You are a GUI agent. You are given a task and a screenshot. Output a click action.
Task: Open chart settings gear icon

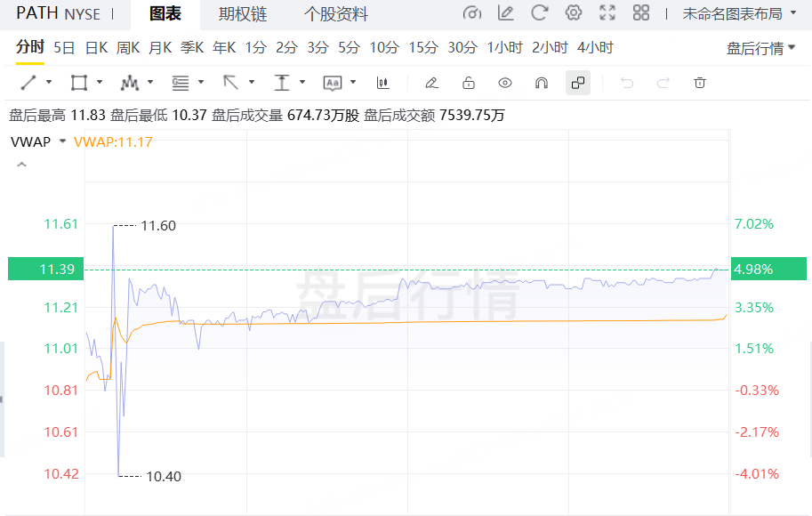tap(574, 13)
